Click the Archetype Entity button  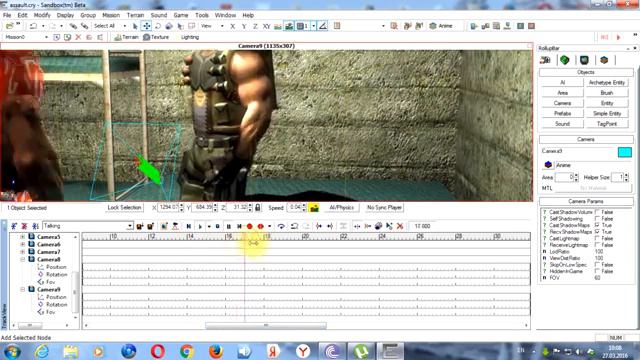pos(607,82)
